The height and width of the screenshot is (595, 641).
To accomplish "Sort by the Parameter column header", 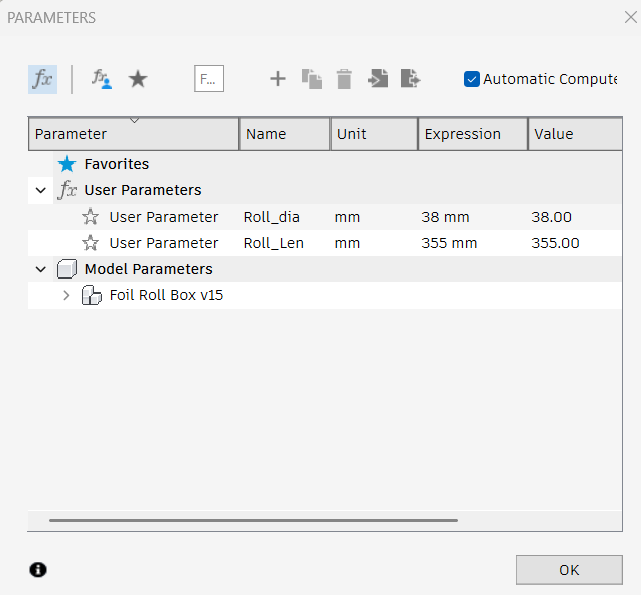I will 134,134.
